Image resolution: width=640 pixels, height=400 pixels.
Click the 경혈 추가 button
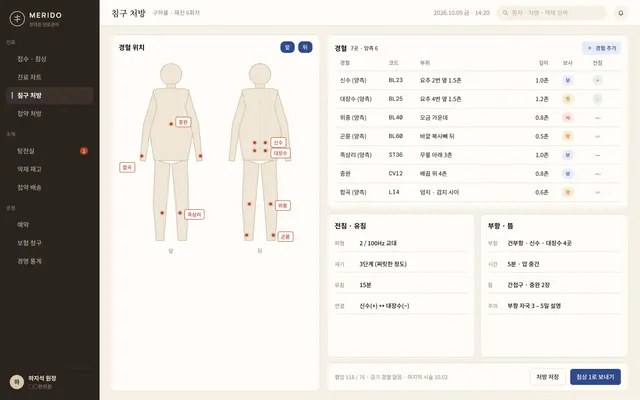(601, 48)
